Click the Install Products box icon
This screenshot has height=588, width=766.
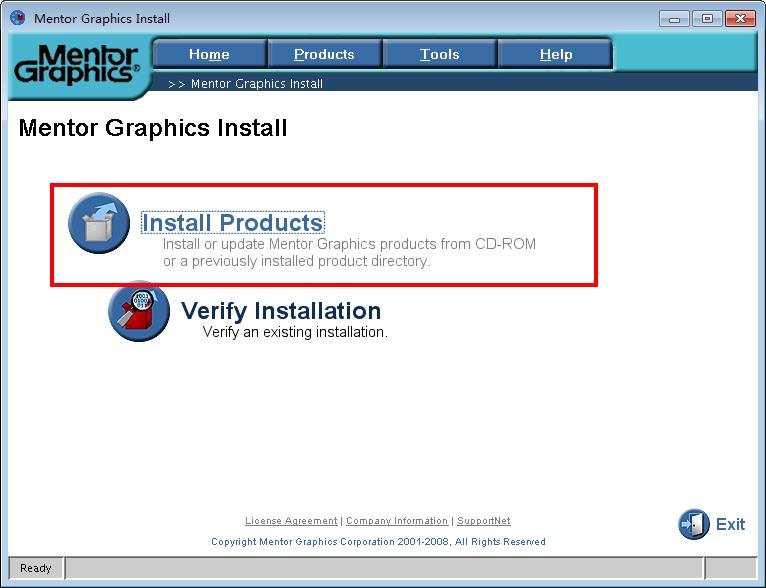coord(99,223)
